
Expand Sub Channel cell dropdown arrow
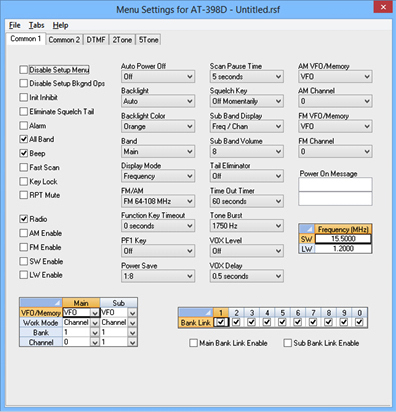point(133,342)
